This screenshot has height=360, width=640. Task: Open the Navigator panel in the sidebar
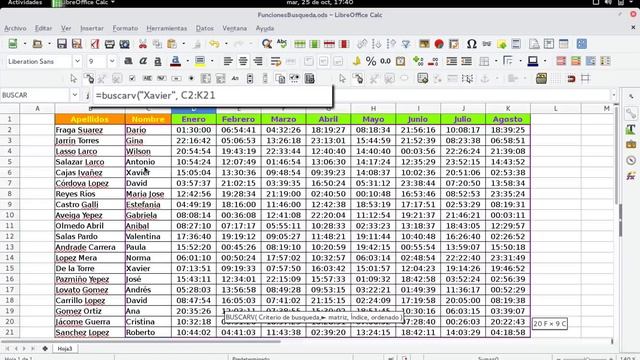[x=631, y=160]
